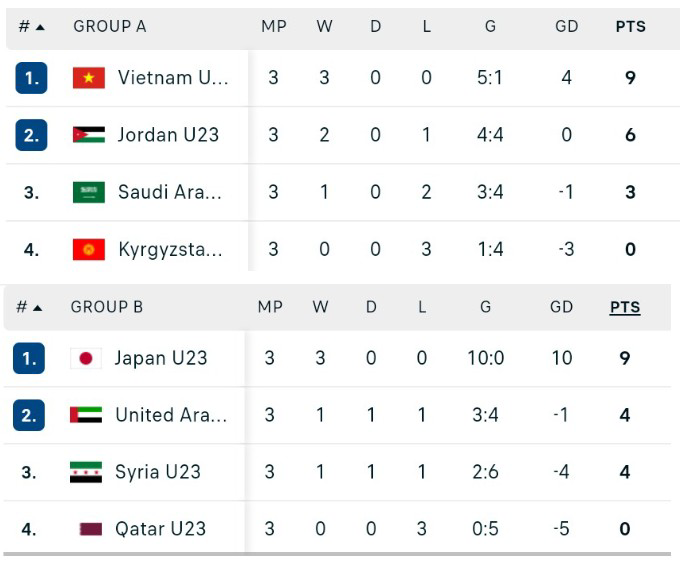
Task: Click the Jordan flag icon
Action: [89, 135]
